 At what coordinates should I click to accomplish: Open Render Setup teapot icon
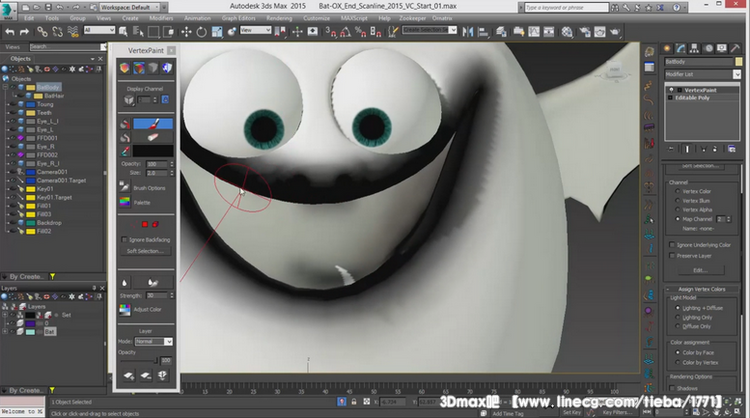(585, 32)
